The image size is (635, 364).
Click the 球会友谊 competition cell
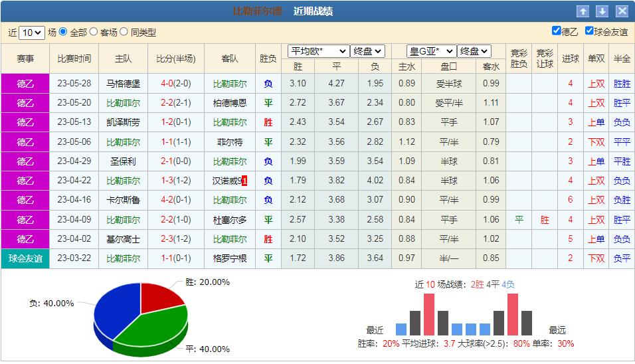coord(25,258)
